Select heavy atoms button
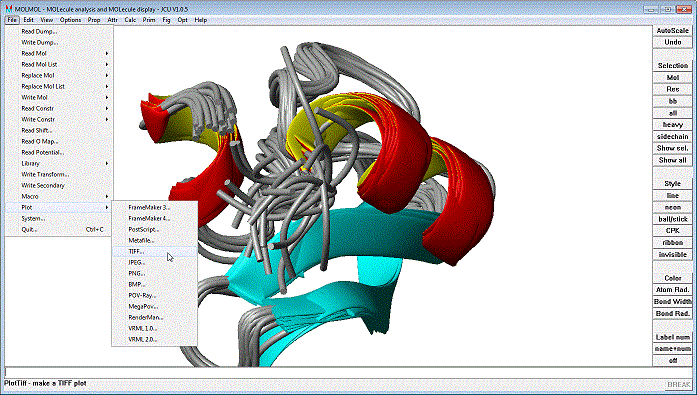Image resolution: width=697 pixels, height=395 pixels. point(673,125)
